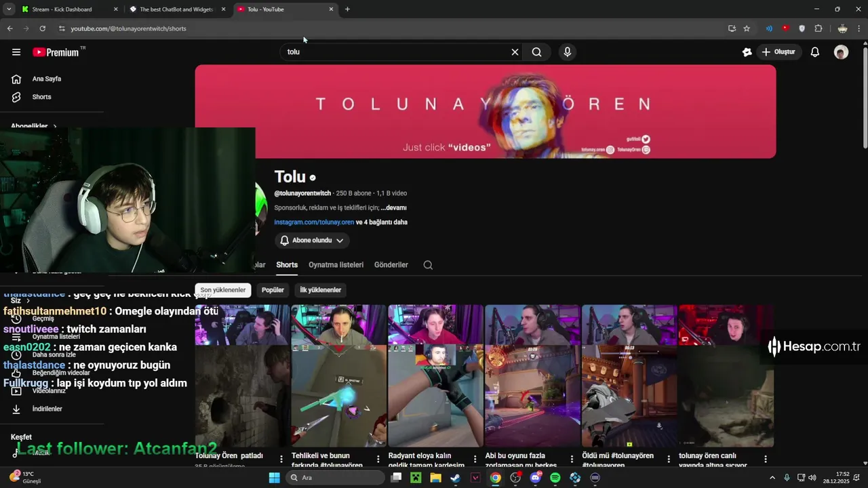Select the İlk yüklenenler filter chip
This screenshot has height=488, width=868.
pyautogui.click(x=320, y=290)
